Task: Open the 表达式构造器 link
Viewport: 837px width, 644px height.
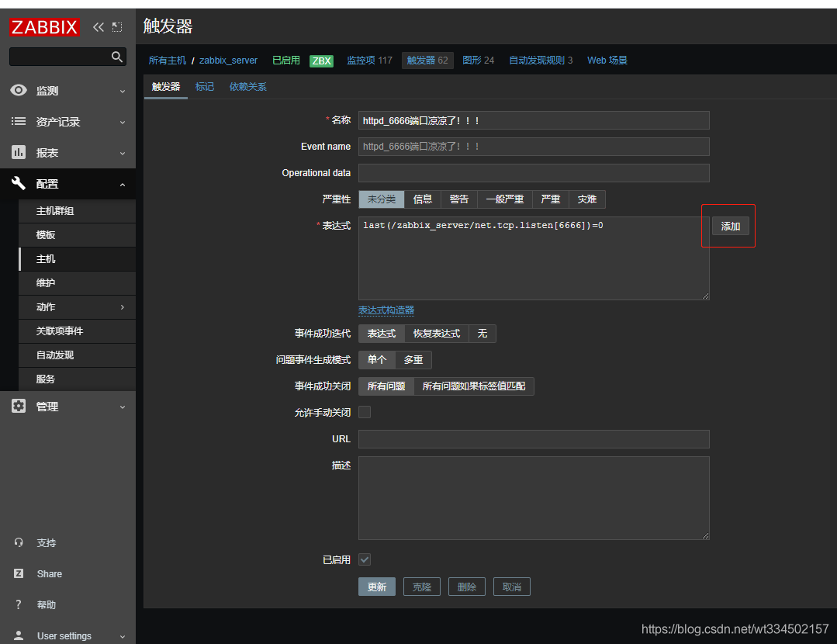Action: [x=386, y=310]
